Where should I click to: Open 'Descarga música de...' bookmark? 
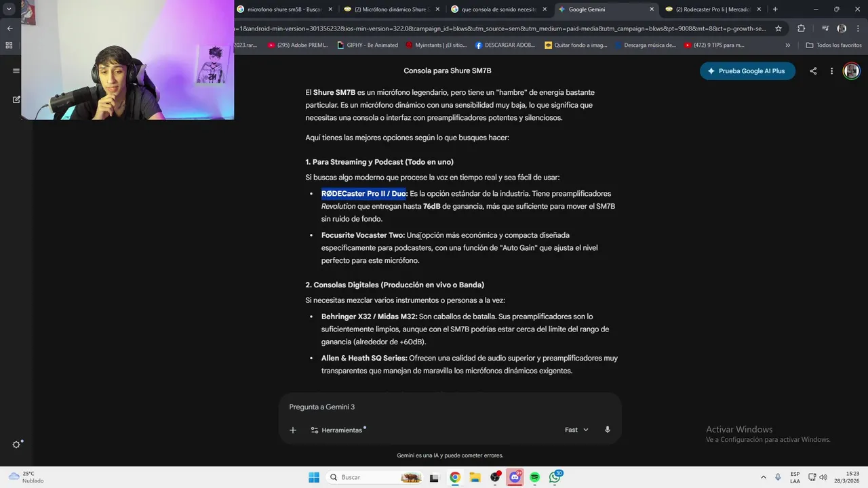click(646, 45)
